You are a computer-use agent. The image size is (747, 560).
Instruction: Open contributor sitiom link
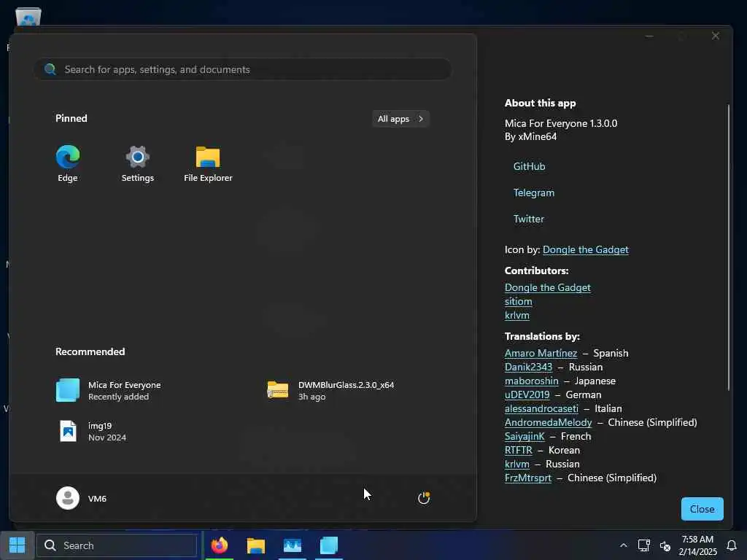(x=519, y=301)
